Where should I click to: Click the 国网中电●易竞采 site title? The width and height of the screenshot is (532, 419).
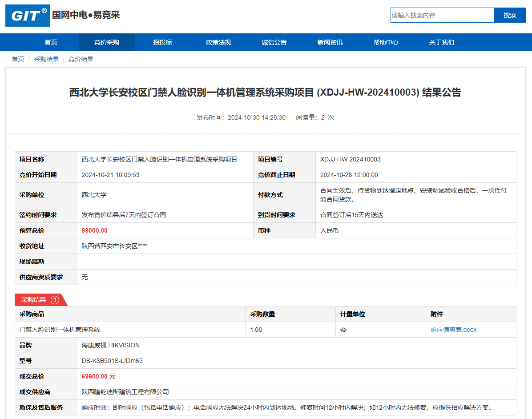point(86,15)
